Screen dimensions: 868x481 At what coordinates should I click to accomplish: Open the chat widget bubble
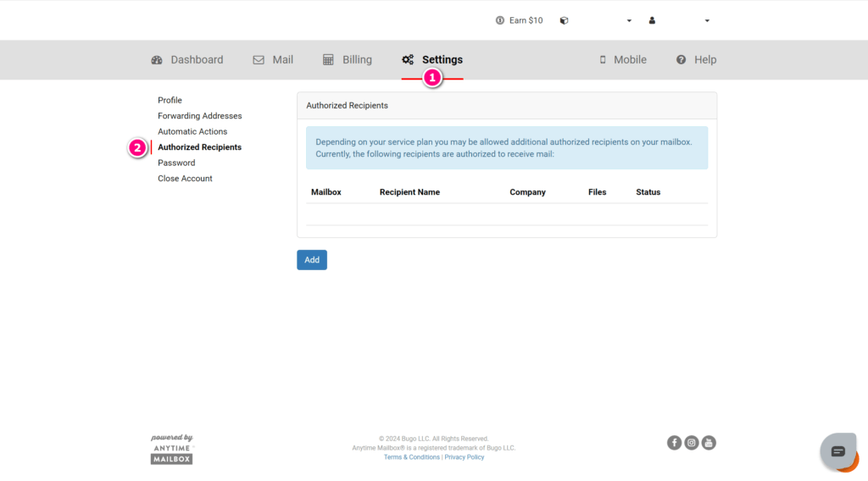837,451
